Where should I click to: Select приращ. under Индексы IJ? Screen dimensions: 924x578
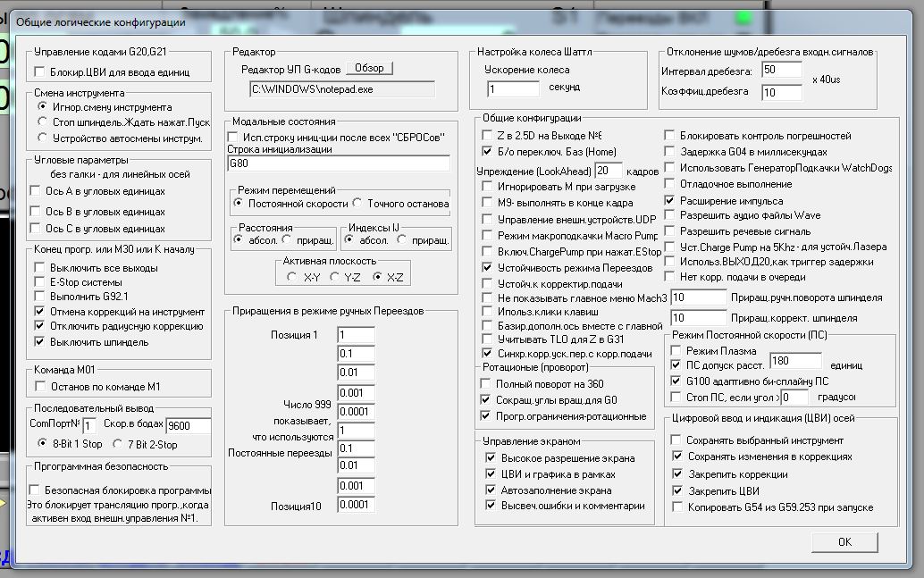click(402, 239)
